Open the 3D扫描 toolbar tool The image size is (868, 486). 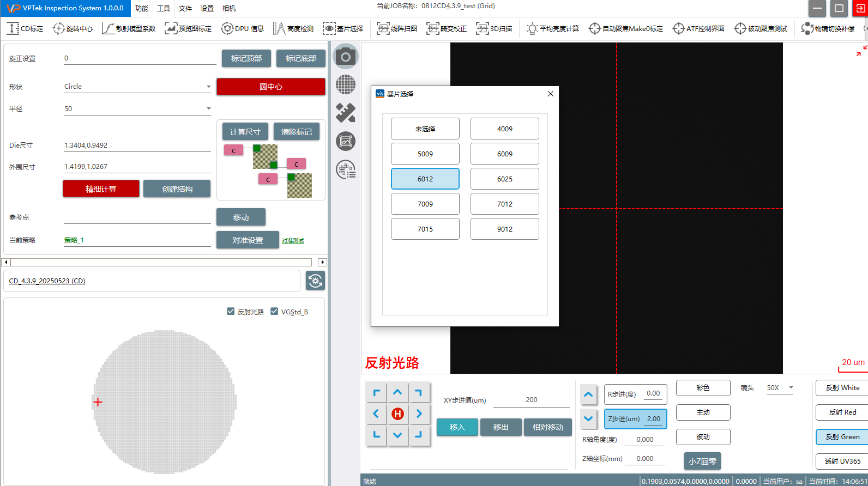(x=494, y=28)
